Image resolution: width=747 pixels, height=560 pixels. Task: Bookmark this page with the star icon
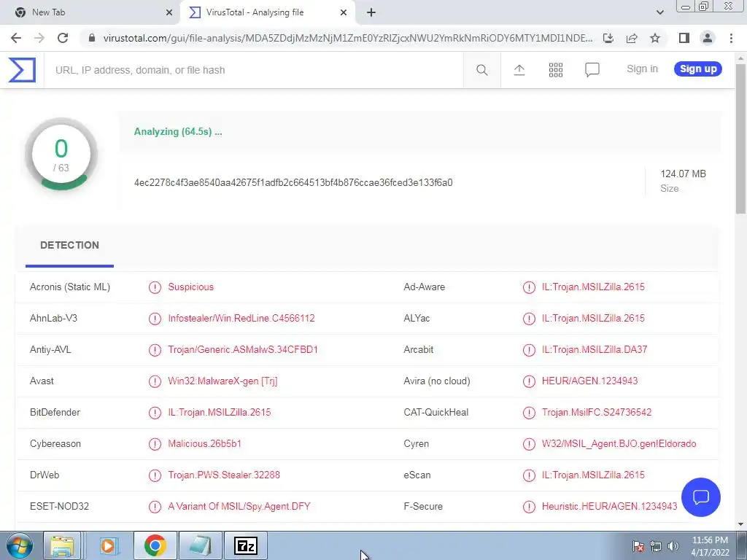655,38
